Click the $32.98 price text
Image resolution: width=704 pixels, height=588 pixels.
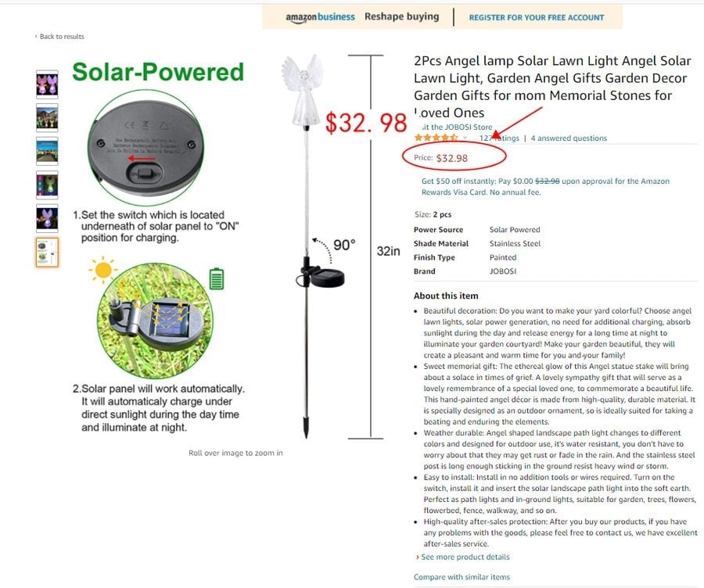click(451, 158)
